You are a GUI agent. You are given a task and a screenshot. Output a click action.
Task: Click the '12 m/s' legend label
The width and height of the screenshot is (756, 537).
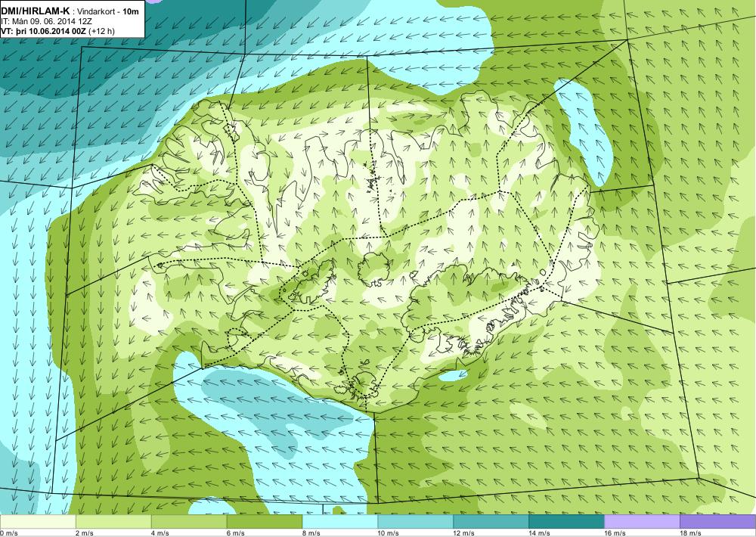(x=464, y=533)
